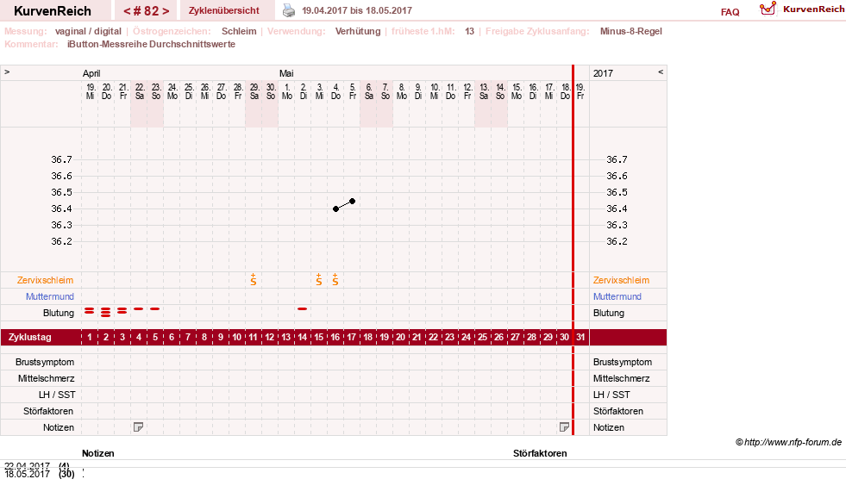Click the vaginal / digital measurement value

point(88,31)
